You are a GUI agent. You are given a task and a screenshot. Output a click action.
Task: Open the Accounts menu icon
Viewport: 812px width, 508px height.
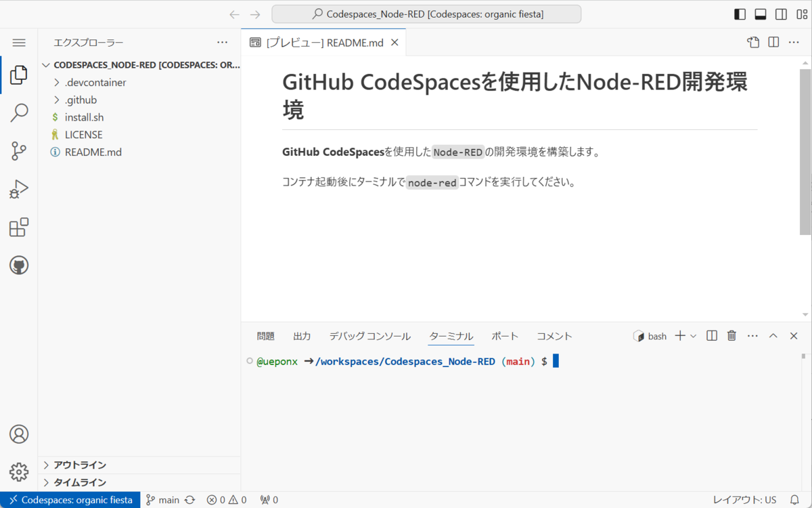click(x=19, y=434)
